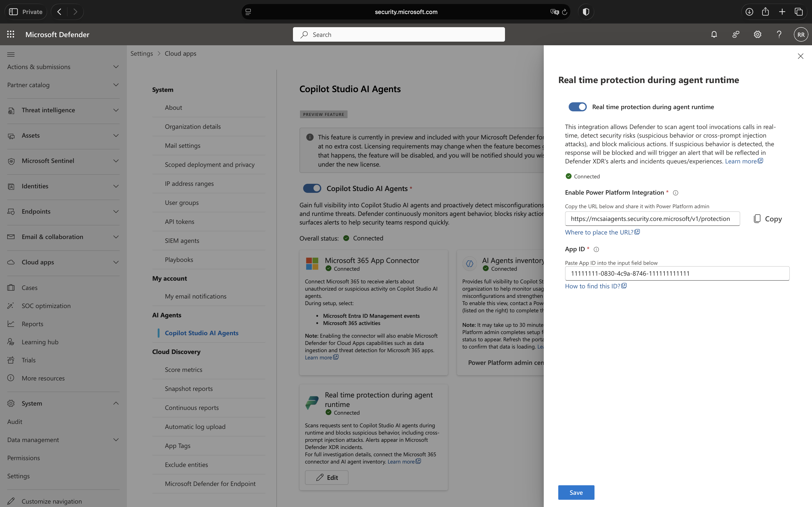Open the community people icon
The image size is (812, 507).
point(736,35)
